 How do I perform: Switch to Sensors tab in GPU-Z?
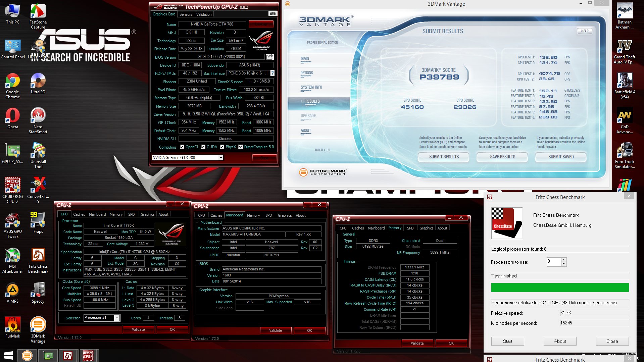coord(186,14)
